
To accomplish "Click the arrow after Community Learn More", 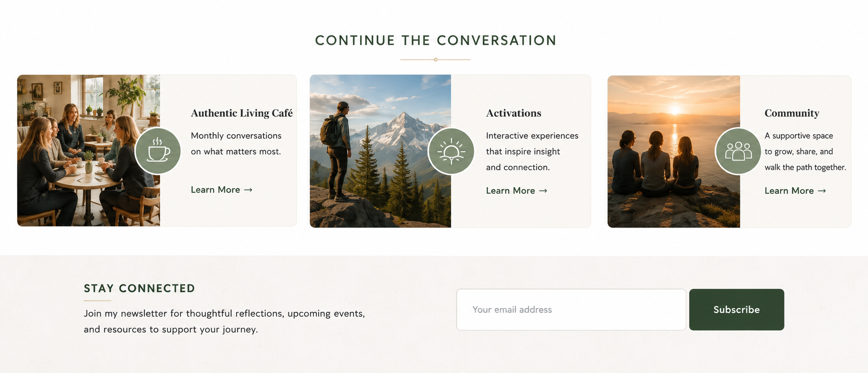I will click(x=822, y=191).
